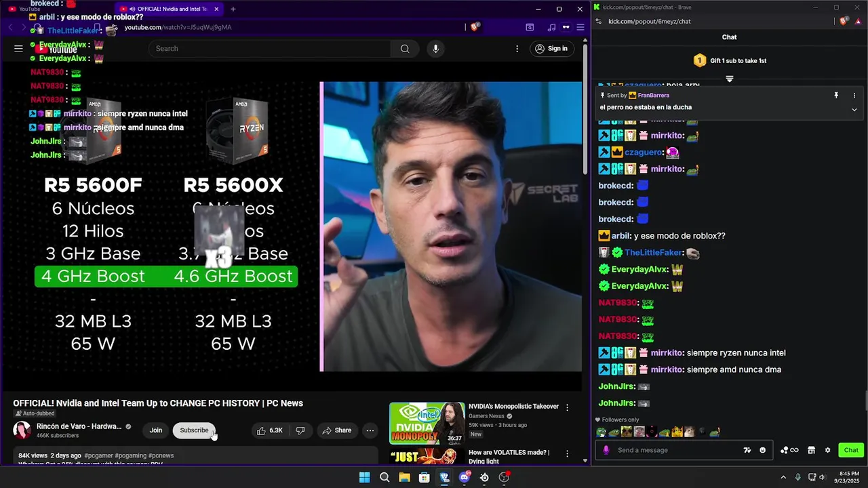Open the Rincón de Varo channel name link
The image size is (868, 488).
pyautogui.click(x=79, y=426)
